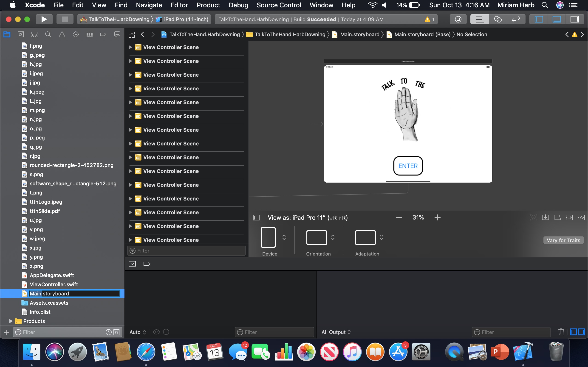Click the Vary for Traits button
Screen dimensions: 588x367
coord(563,240)
